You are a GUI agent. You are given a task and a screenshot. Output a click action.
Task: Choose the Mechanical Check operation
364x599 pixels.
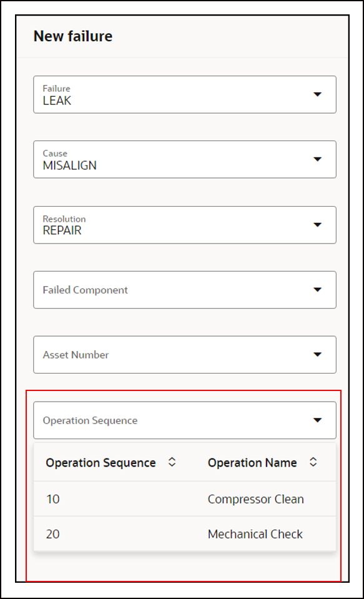point(255,533)
